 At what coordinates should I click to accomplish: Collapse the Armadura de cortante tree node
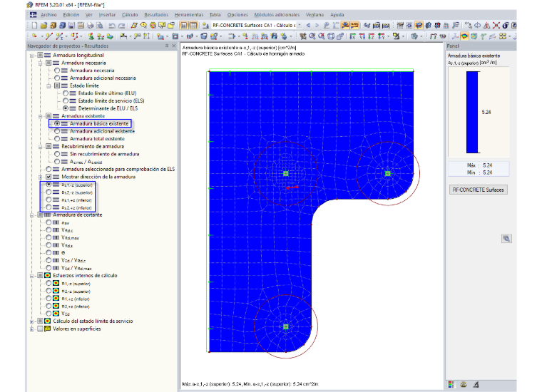point(32,215)
